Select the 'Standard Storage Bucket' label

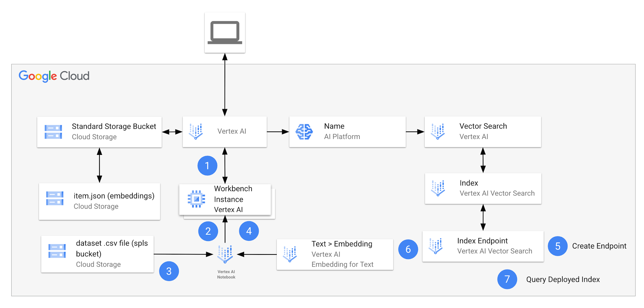(114, 126)
